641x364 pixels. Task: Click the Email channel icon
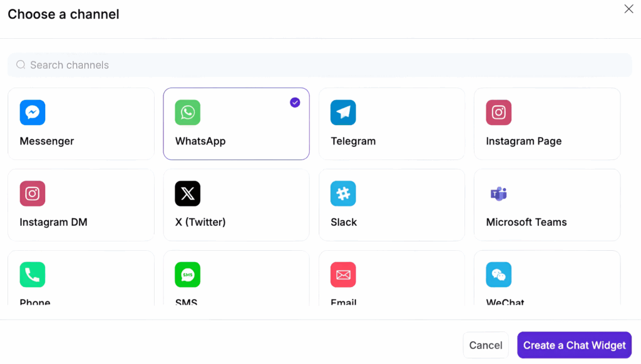[x=343, y=275]
